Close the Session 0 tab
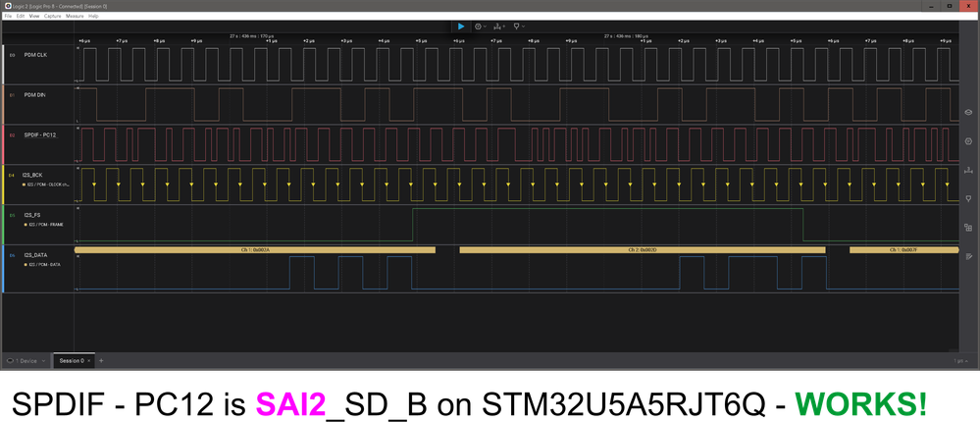Image resolution: width=980 pixels, height=422 pixels. (88, 361)
